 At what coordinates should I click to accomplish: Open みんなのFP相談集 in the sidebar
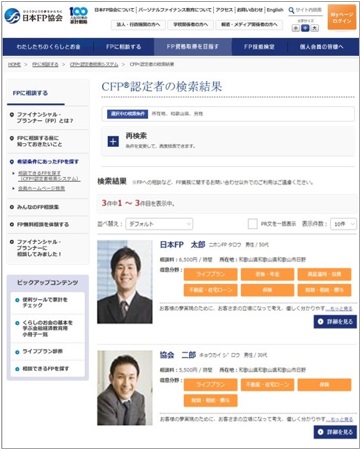[38, 207]
